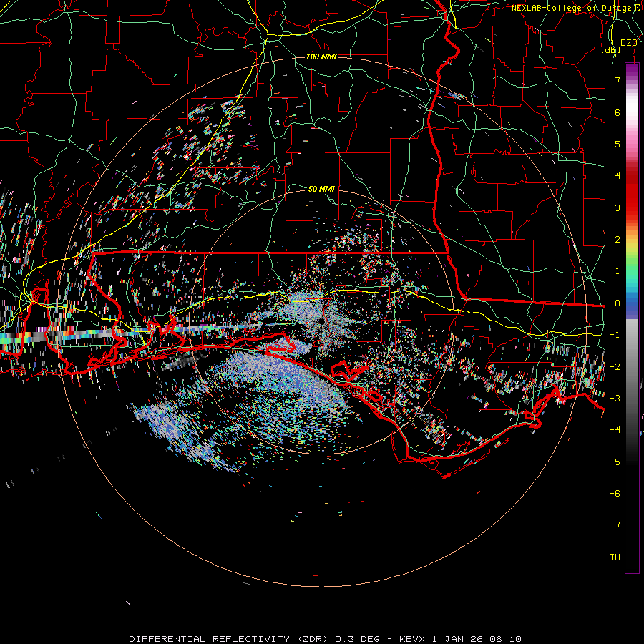Click the ZDR color scale bar
644x644 pixels.
click(632, 318)
